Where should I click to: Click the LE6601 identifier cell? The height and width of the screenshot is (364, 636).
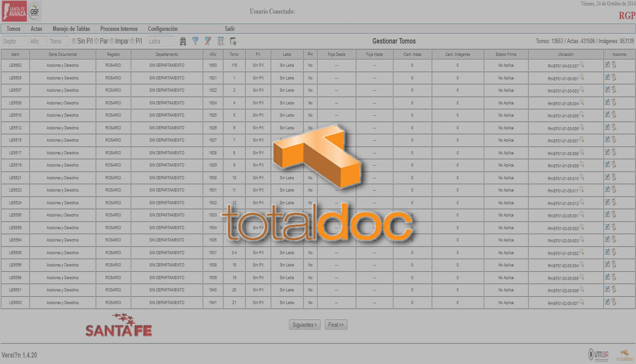tap(15, 290)
